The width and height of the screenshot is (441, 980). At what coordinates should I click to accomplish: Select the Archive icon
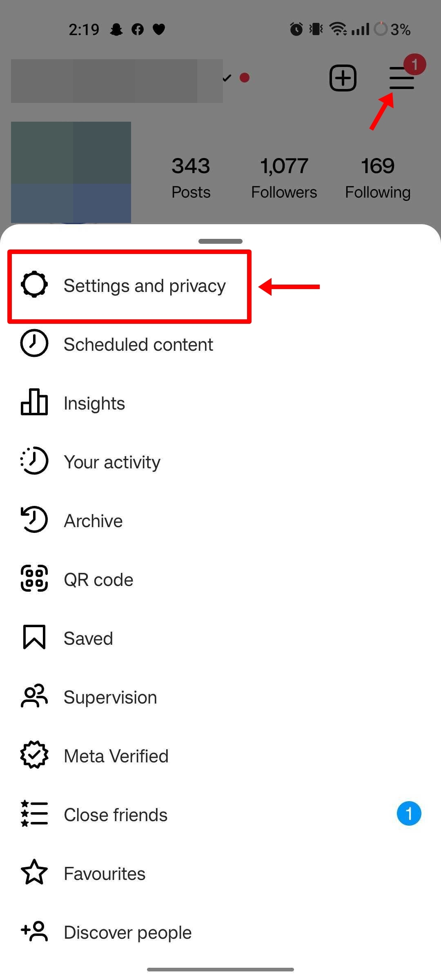click(x=34, y=520)
